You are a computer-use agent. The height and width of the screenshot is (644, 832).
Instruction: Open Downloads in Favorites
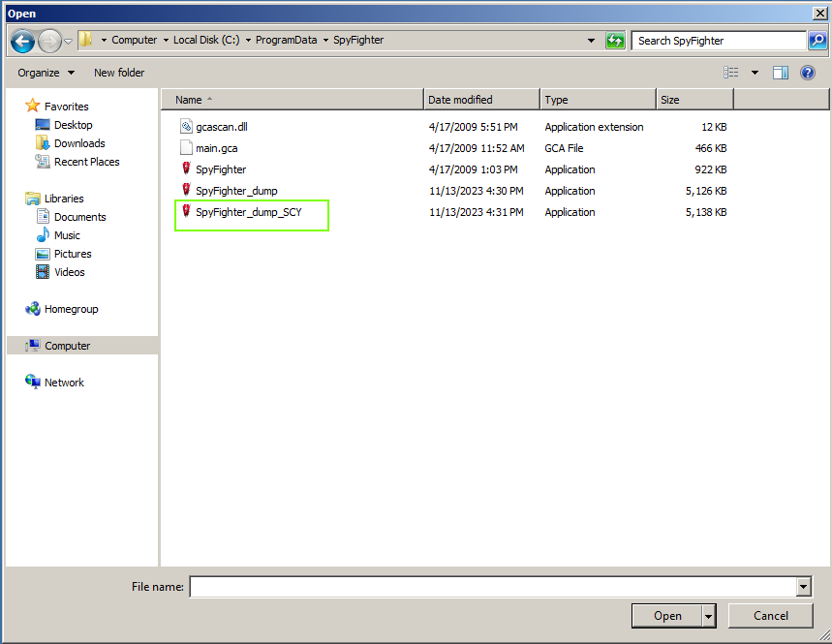(79, 143)
